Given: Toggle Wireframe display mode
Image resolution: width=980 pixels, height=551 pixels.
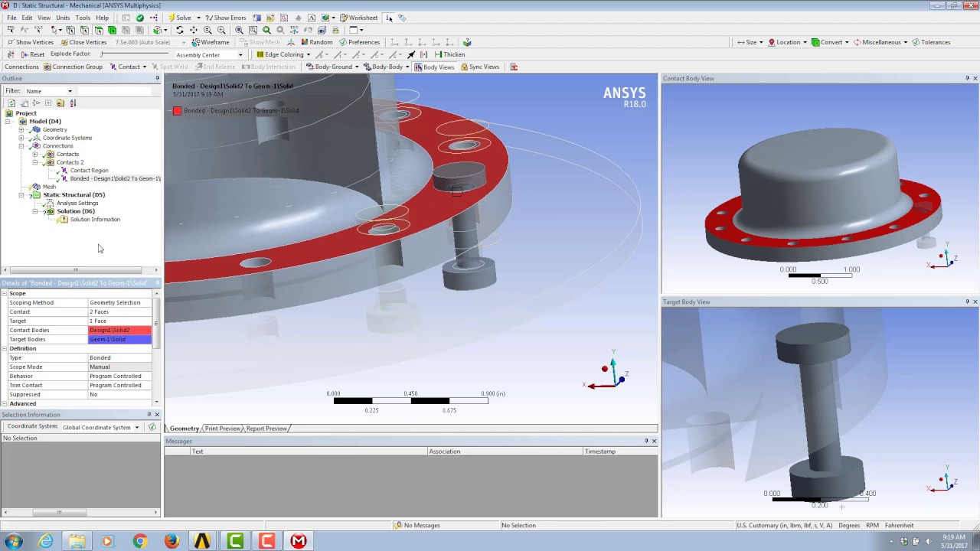Looking at the screenshot, I should coord(211,42).
